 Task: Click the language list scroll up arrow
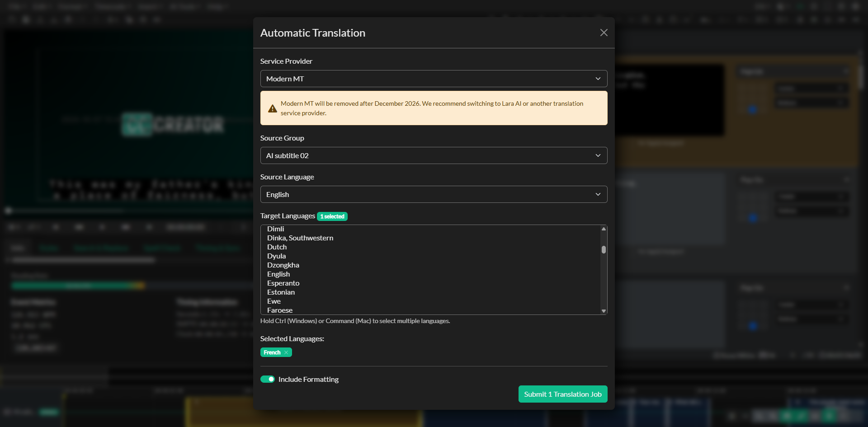(604, 229)
